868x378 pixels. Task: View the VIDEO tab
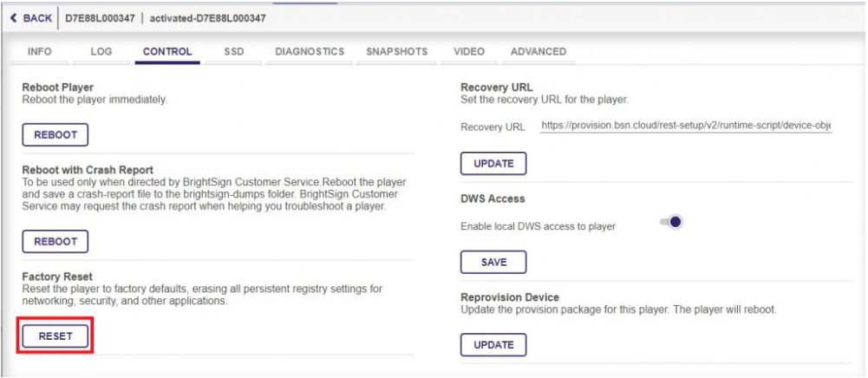coord(469,51)
